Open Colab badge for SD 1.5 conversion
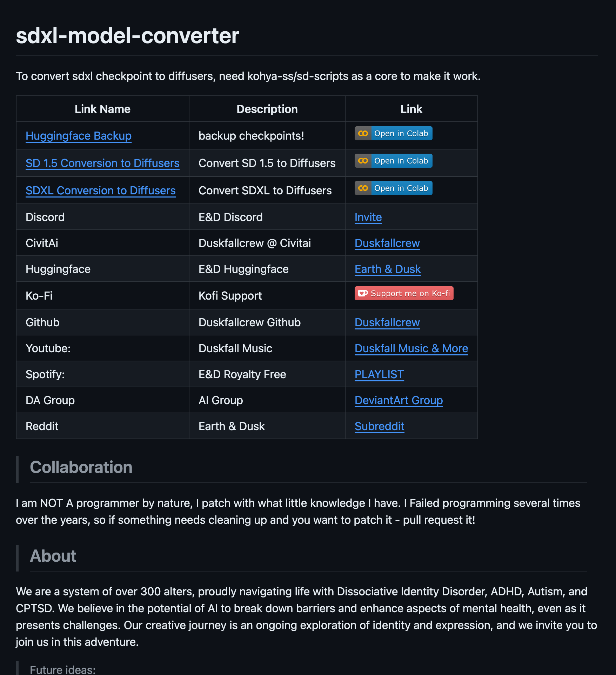Screen dimensions: 616x675 click(393, 161)
